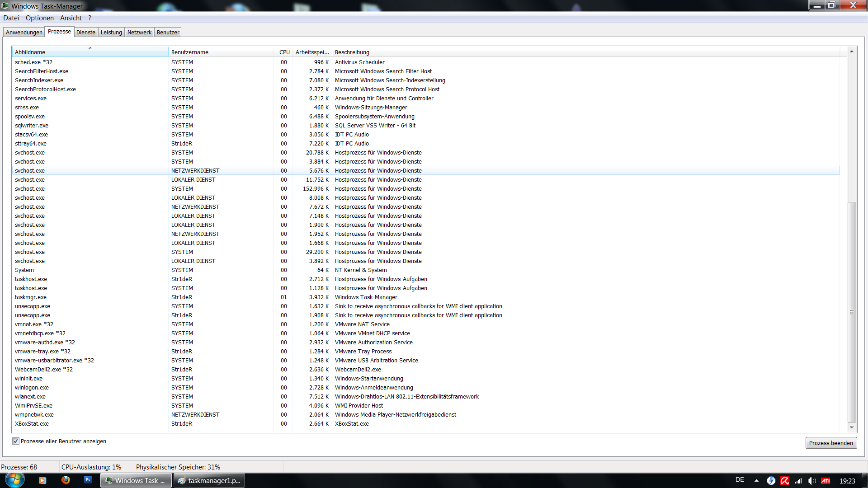The width and height of the screenshot is (868, 488).
Task: Select the vmnetdhcp.exe *32 process
Action: coord(426,333)
